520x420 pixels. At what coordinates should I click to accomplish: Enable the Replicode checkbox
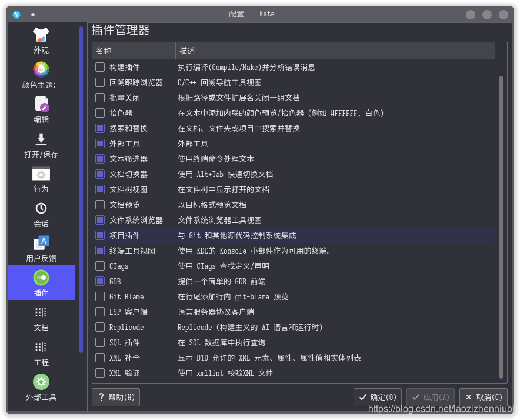coord(100,327)
